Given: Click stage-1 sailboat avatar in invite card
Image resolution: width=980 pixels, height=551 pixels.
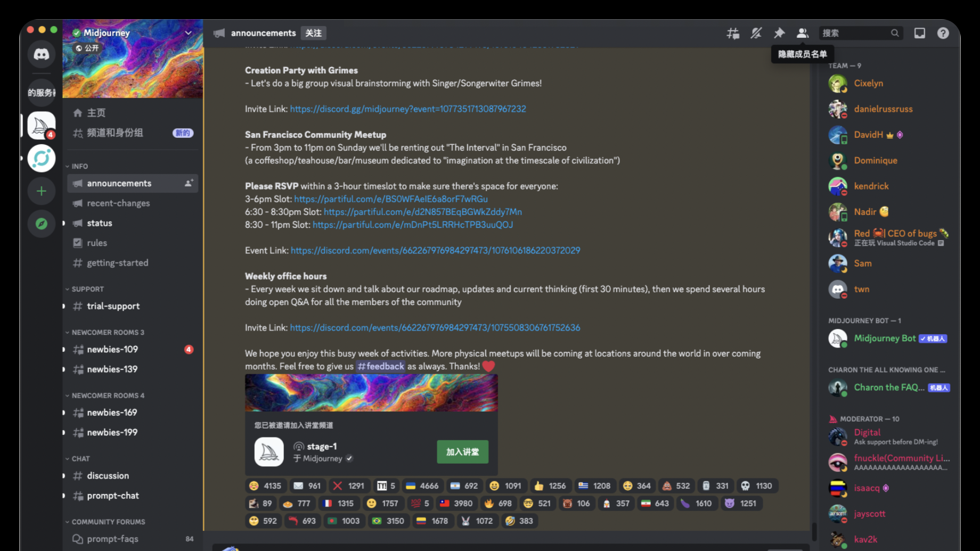Looking at the screenshot, I should click(x=269, y=452).
